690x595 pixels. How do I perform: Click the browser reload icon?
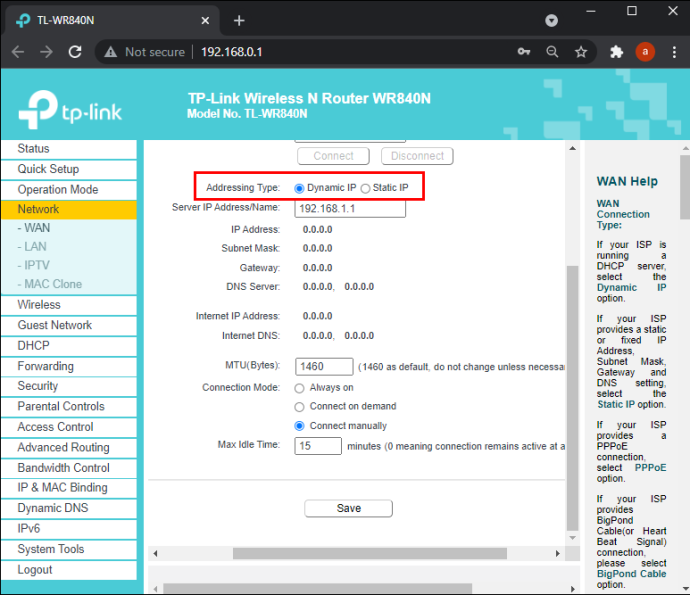[75, 52]
